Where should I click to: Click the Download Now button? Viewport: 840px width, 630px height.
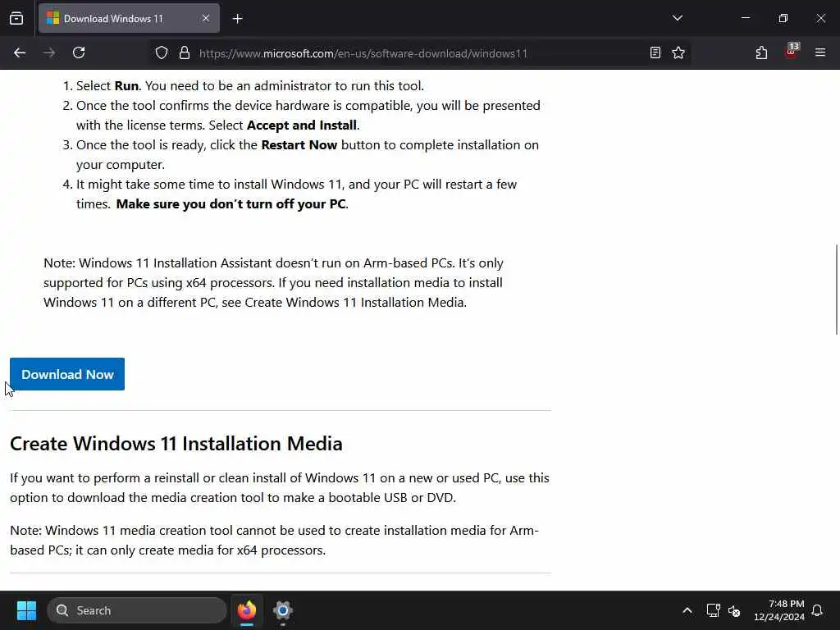[x=67, y=374]
